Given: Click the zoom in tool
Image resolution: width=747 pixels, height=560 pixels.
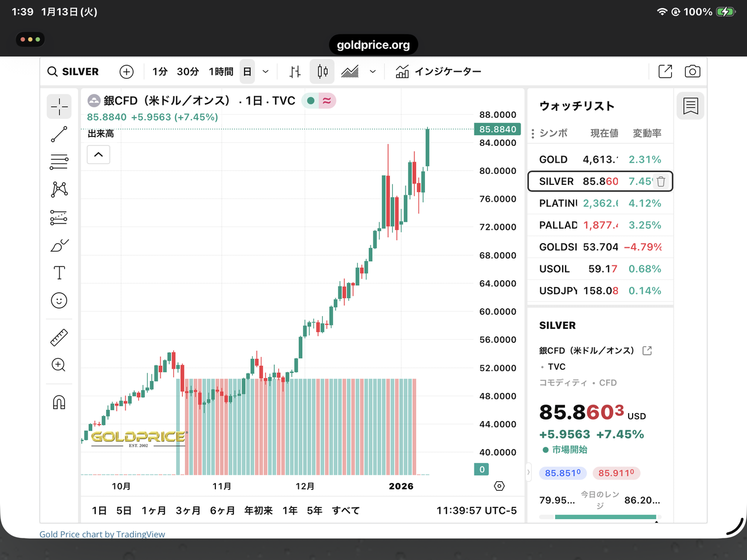Looking at the screenshot, I should click(59, 365).
